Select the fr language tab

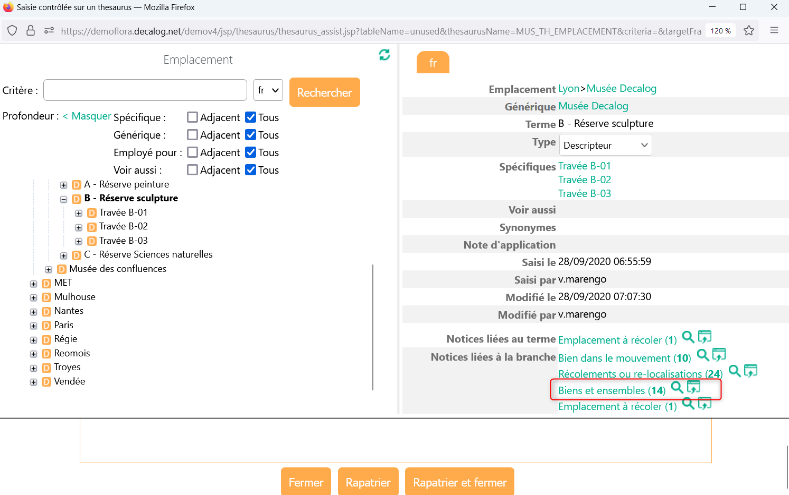click(x=432, y=62)
